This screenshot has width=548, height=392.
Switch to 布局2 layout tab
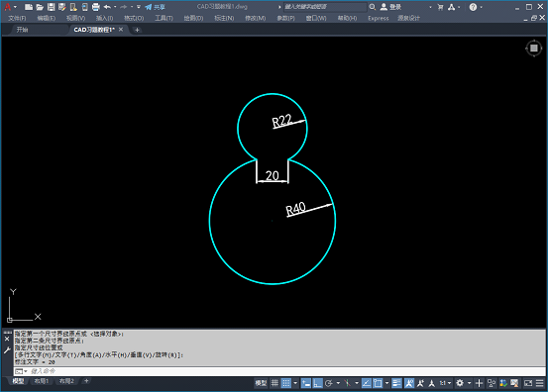tap(66, 381)
